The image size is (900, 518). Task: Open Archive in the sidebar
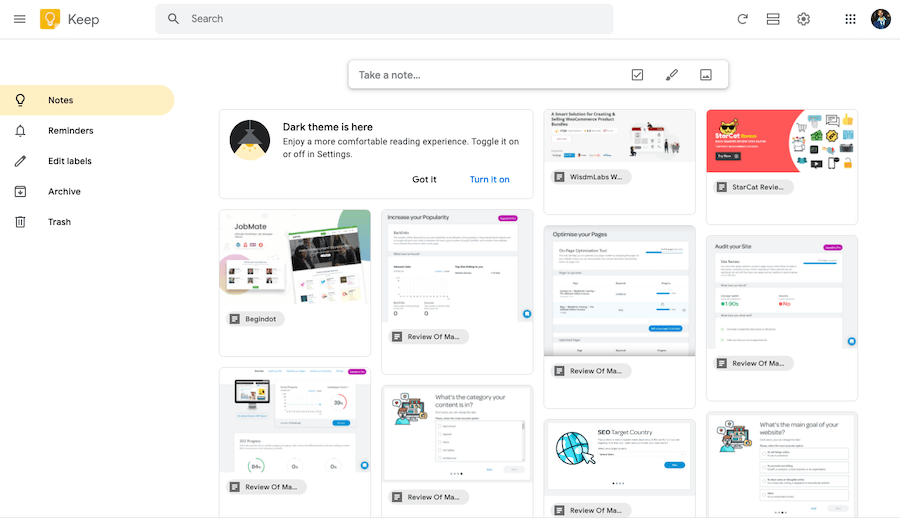[x=87, y=192]
